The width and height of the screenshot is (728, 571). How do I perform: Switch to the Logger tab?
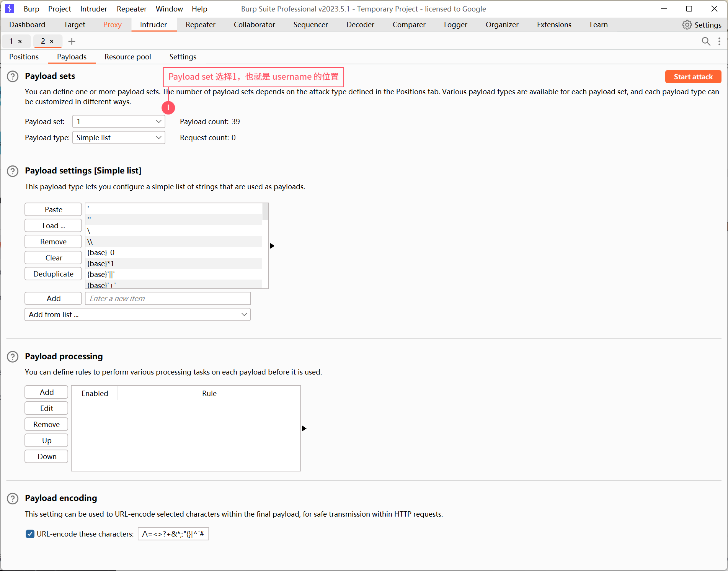[x=455, y=25]
